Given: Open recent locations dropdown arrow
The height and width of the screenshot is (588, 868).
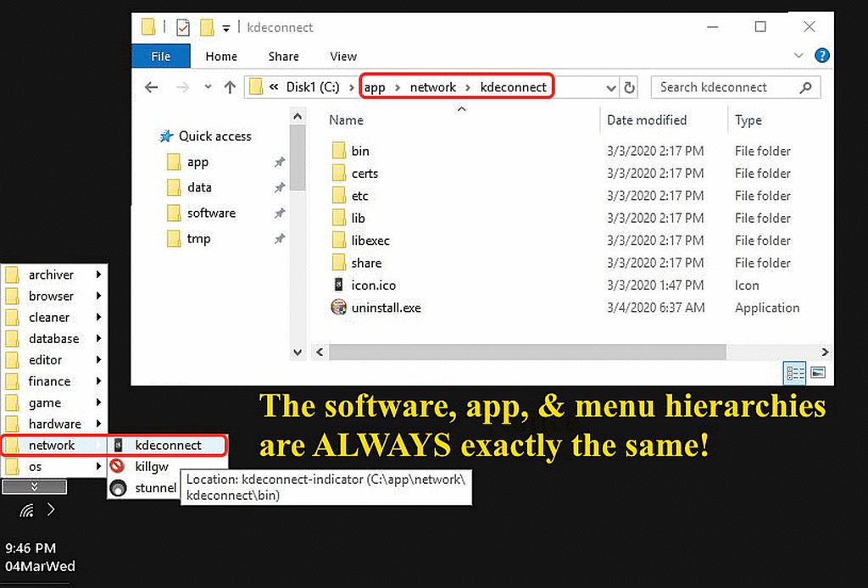Looking at the screenshot, I should (x=208, y=87).
